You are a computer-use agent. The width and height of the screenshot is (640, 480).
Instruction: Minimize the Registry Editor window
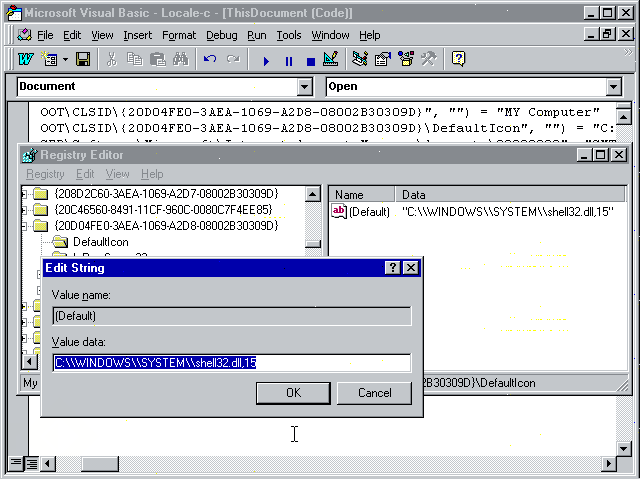coord(584,155)
